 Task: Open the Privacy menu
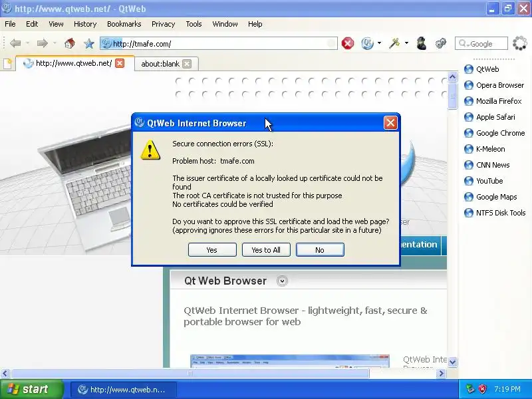click(x=163, y=24)
